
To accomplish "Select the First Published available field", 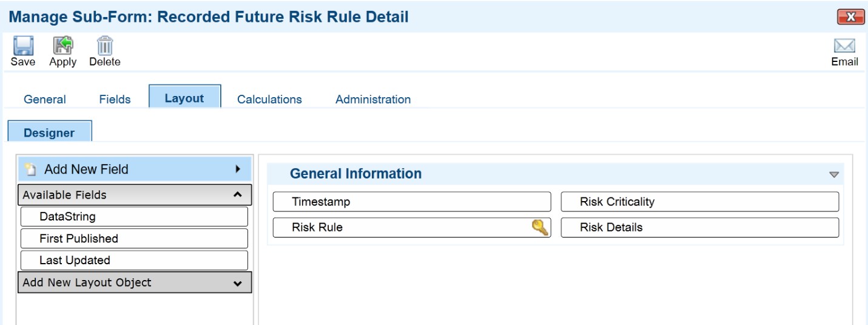I will pyautogui.click(x=134, y=238).
